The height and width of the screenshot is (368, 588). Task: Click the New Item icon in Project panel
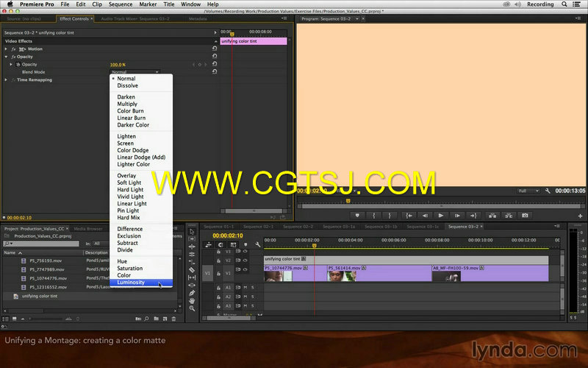click(x=165, y=319)
